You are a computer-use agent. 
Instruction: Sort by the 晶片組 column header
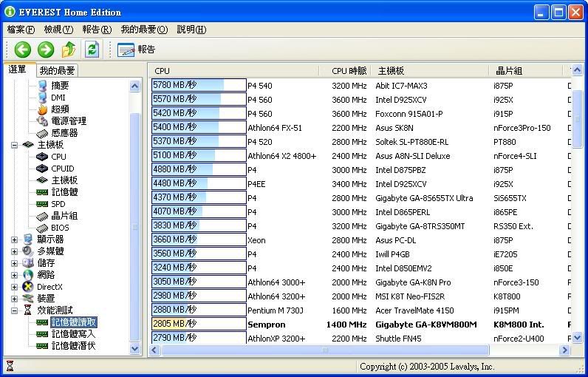click(x=526, y=71)
